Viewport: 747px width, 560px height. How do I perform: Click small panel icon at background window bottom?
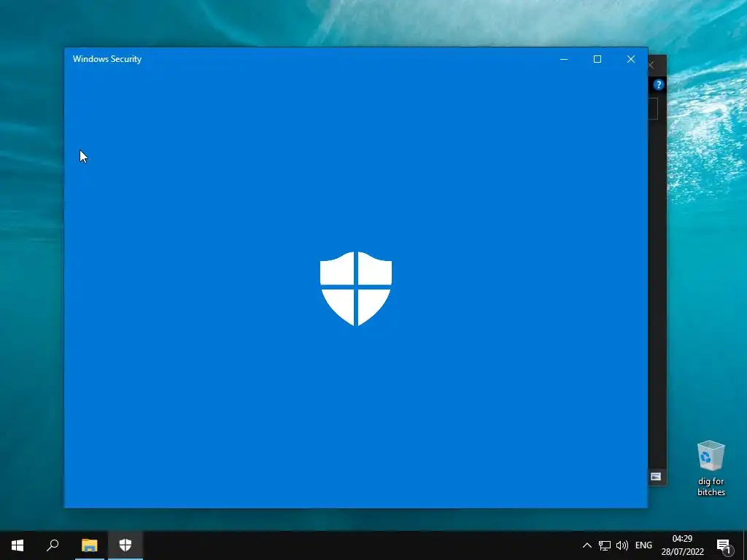(656, 476)
